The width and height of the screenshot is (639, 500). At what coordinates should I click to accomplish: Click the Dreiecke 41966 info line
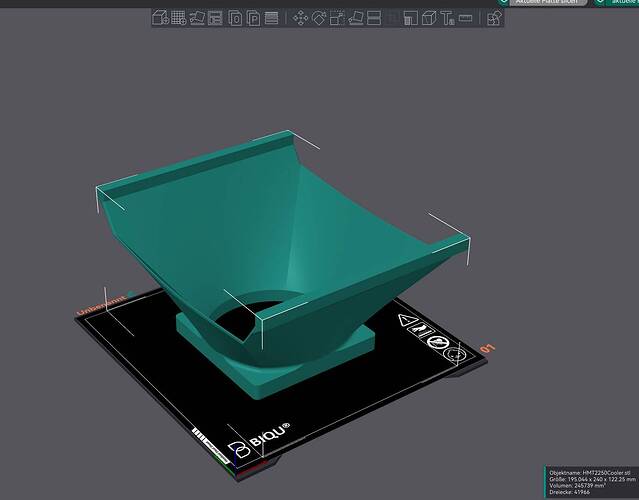point(569,492)
